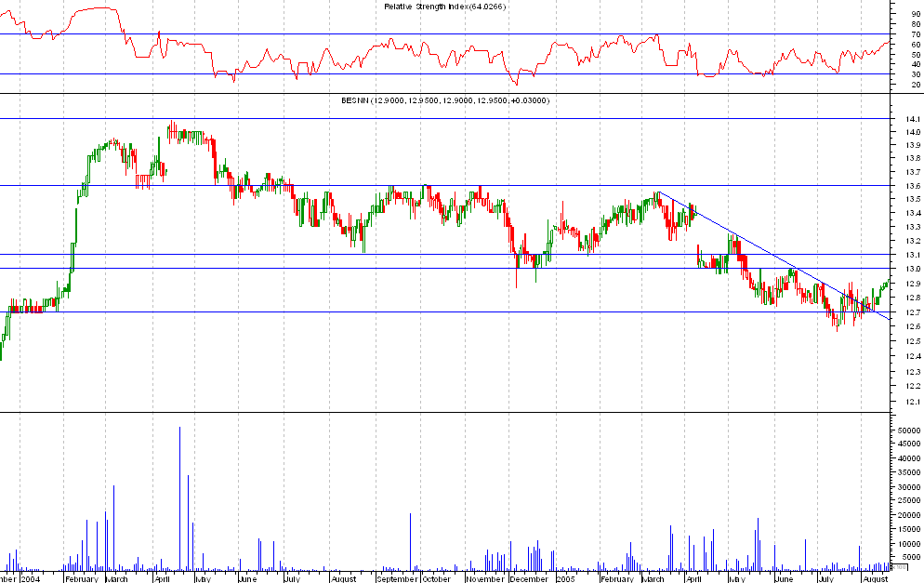Click the 13.6 price axis label

point(914,186)
